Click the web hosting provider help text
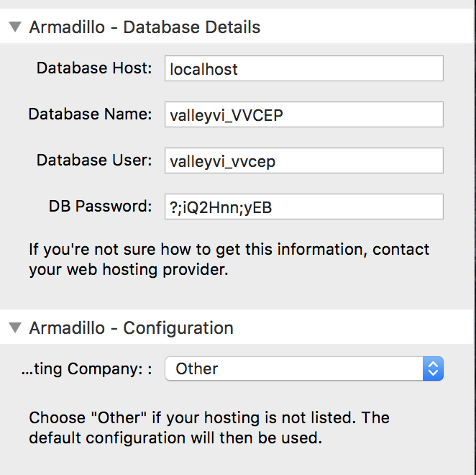476x475 pixels. tap(229, 260)
